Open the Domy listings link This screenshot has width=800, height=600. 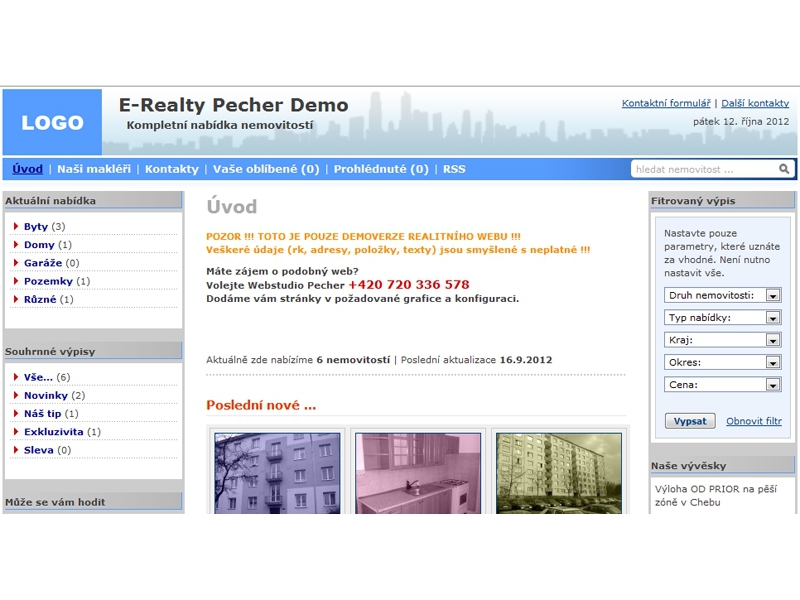pos(38,245)
